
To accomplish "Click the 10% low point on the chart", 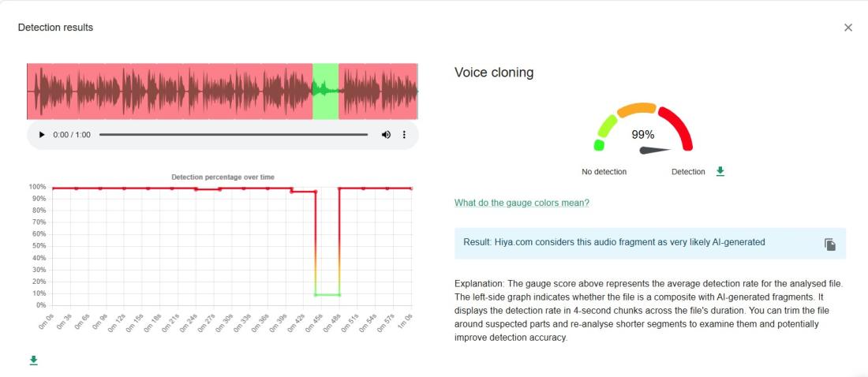I will (327, 294).
